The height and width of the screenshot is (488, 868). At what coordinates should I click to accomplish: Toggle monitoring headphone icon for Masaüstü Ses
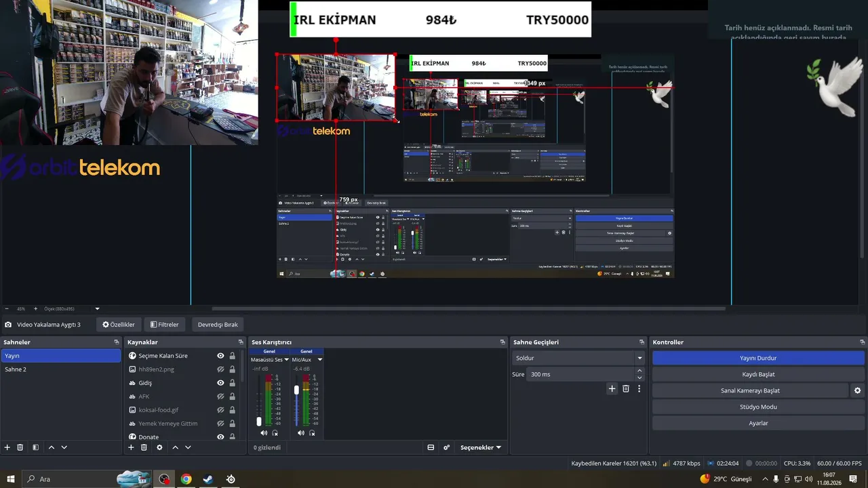point(275,433)
